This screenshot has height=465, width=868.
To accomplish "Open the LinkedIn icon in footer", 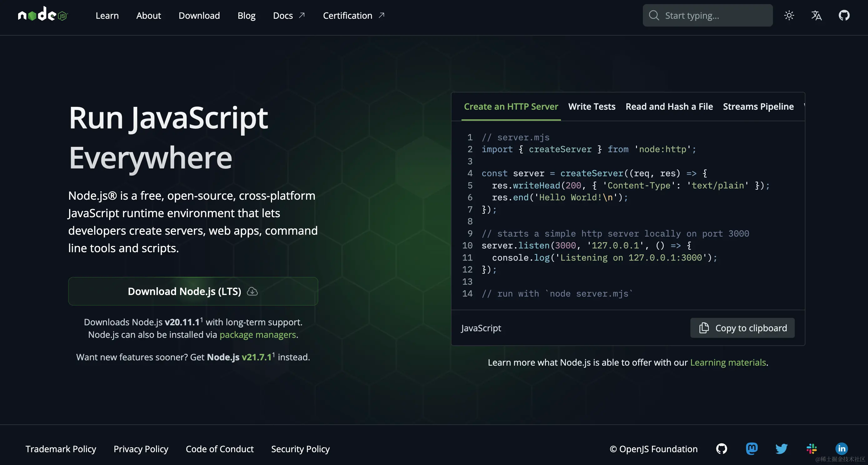I will [841, 448].
